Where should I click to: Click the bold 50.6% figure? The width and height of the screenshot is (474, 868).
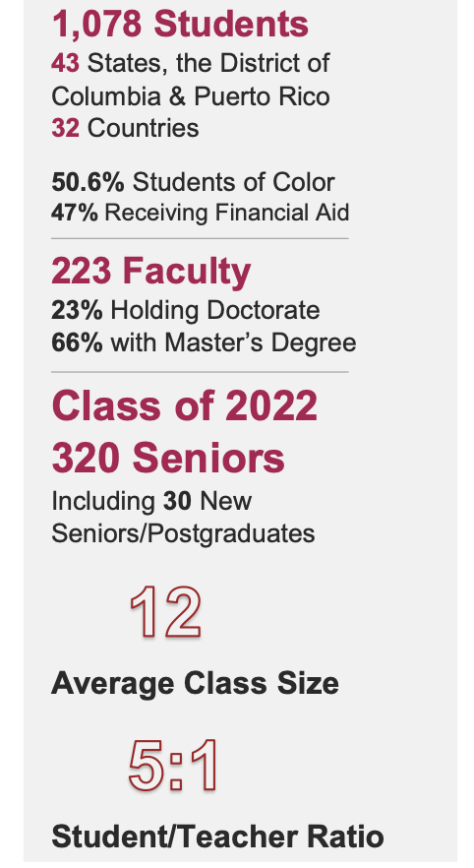[88, 183]
